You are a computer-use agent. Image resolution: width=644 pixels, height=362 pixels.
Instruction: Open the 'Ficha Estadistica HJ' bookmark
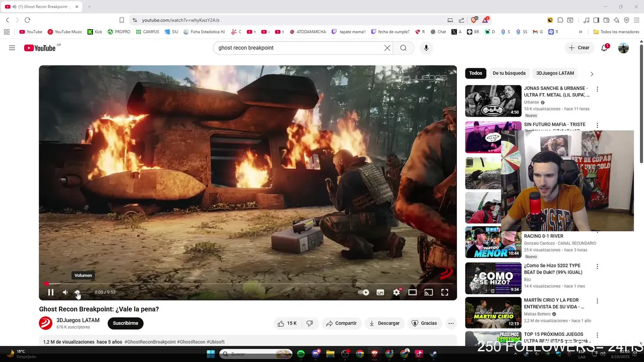click(x=204, y=32)
